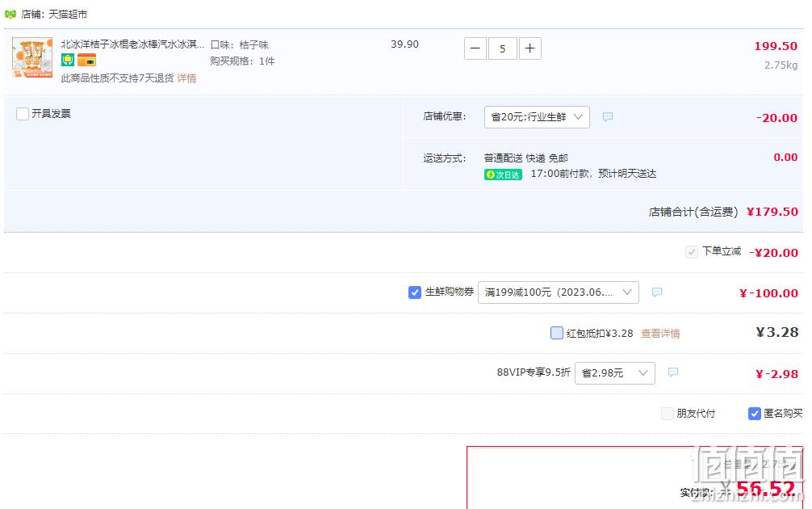812x509 pixels.
Task: Open the 88VIP 省2.98元 dropdown
Action: click(x=615, y=373)
